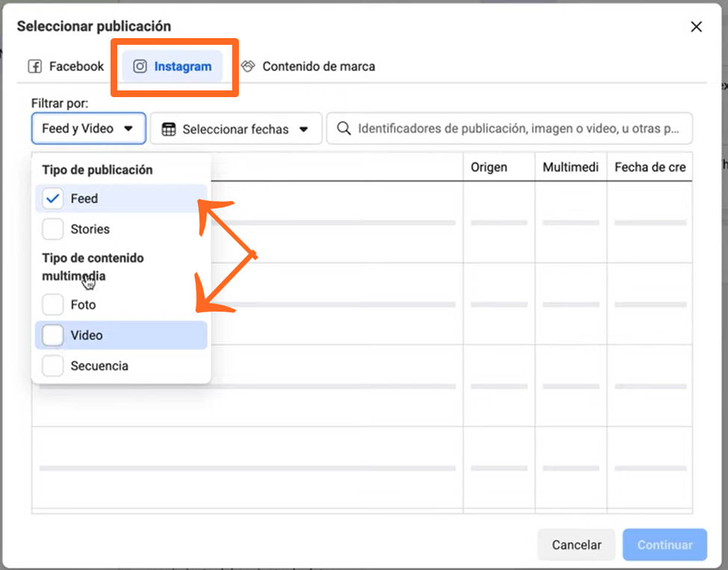Click the Continuar button

[x=664, y=545]
